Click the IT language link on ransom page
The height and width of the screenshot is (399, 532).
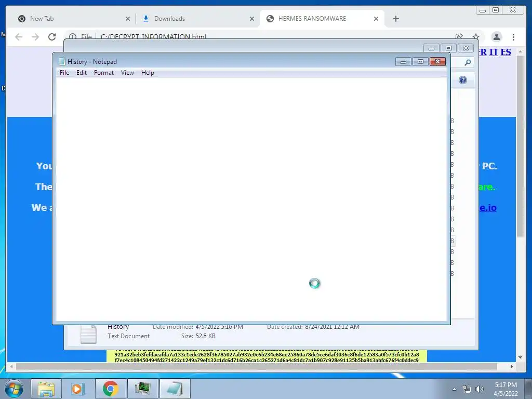point(494,52)
